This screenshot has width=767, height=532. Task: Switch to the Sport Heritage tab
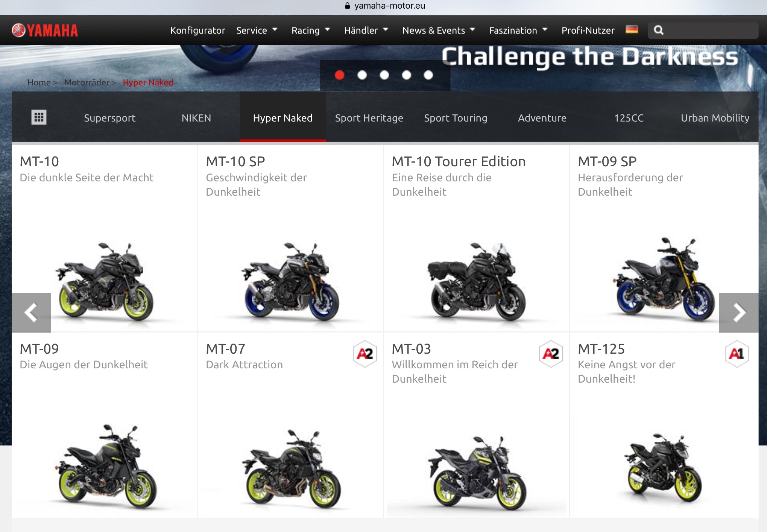coord(369,118)
